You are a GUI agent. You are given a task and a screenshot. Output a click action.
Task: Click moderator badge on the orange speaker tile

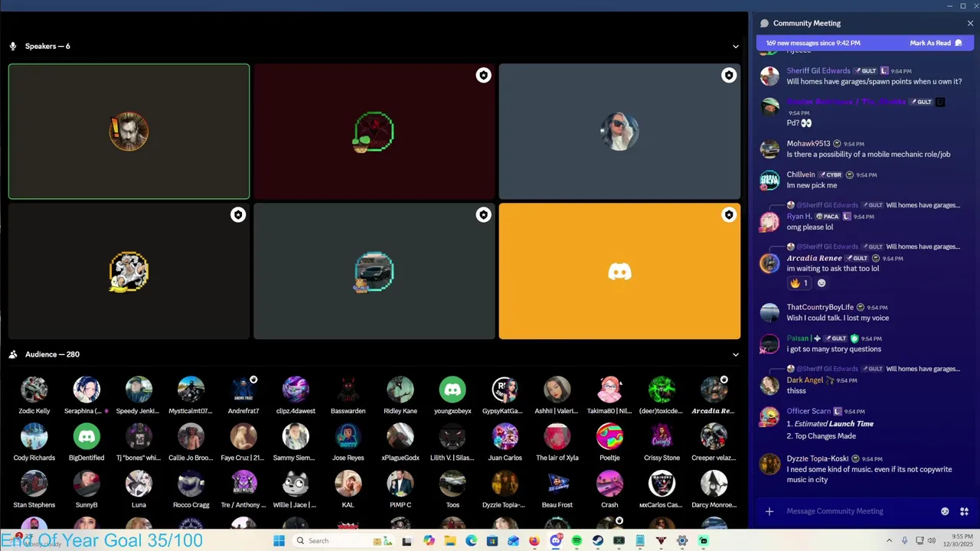pos(729,215)
